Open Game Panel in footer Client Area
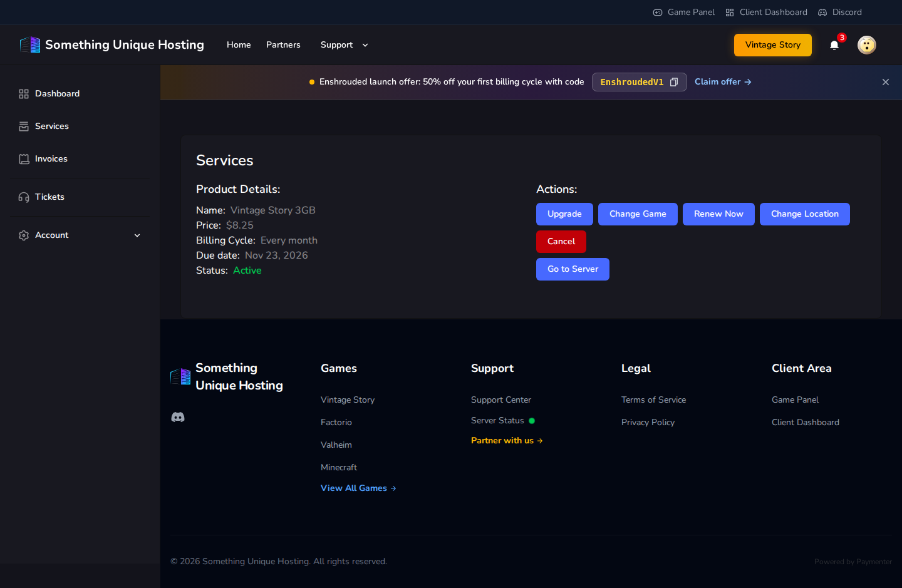 795,400
